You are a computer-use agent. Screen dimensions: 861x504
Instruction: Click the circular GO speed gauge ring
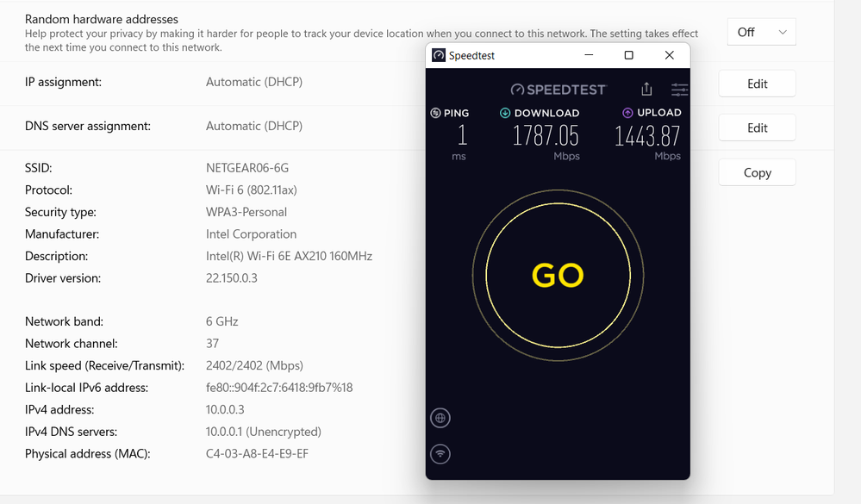(x=558, y=276)
